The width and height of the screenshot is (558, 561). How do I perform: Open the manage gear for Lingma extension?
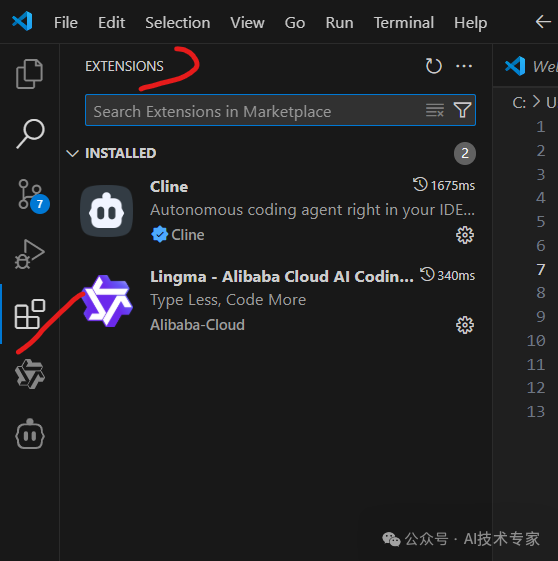point(465,325)
